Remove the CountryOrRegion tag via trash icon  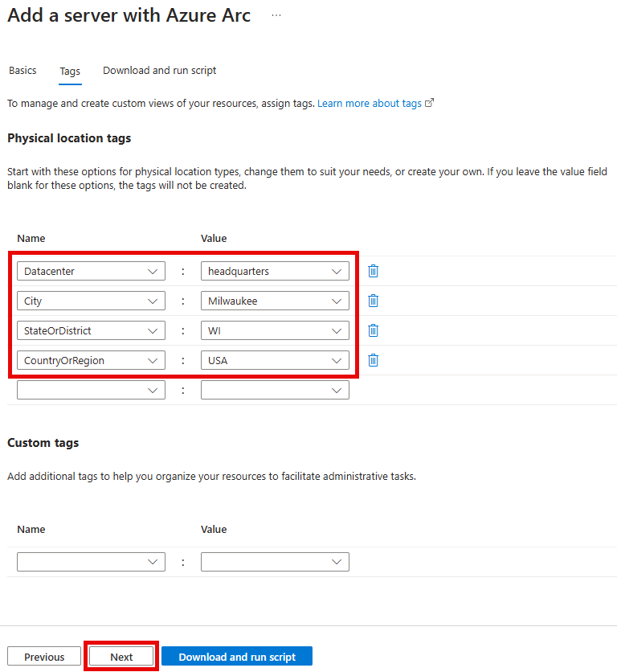(x=373, y=360)
